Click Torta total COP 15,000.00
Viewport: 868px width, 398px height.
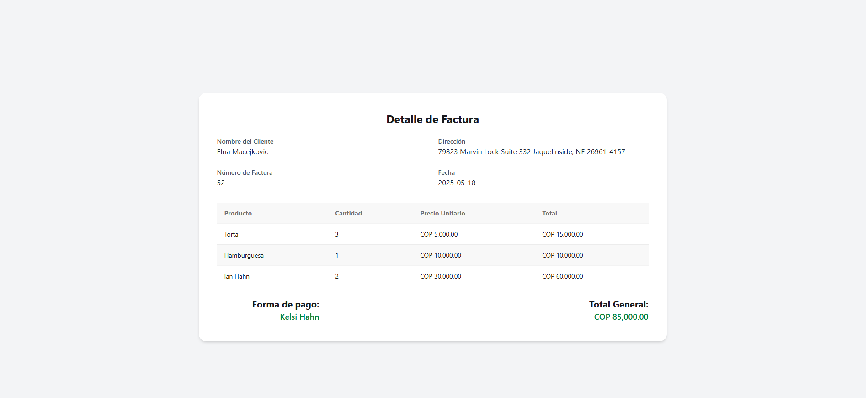coord(562,234)
